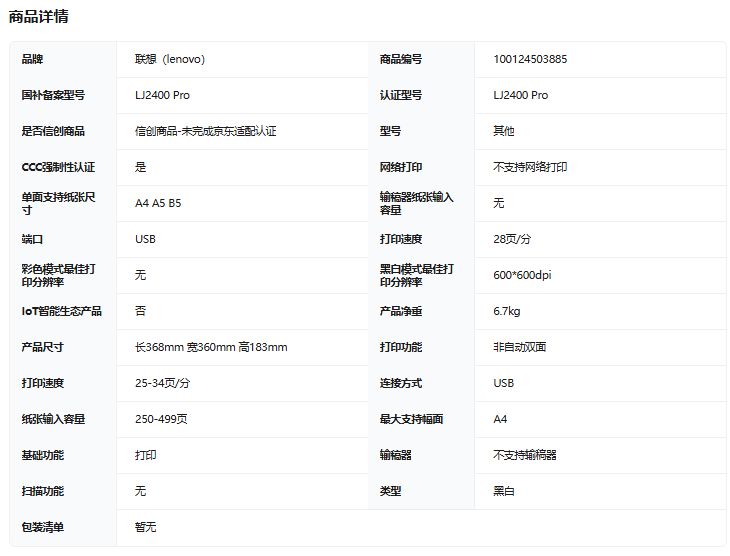Click the IoT智能生态产品 label
730x556 pixels.
point(61,311)
